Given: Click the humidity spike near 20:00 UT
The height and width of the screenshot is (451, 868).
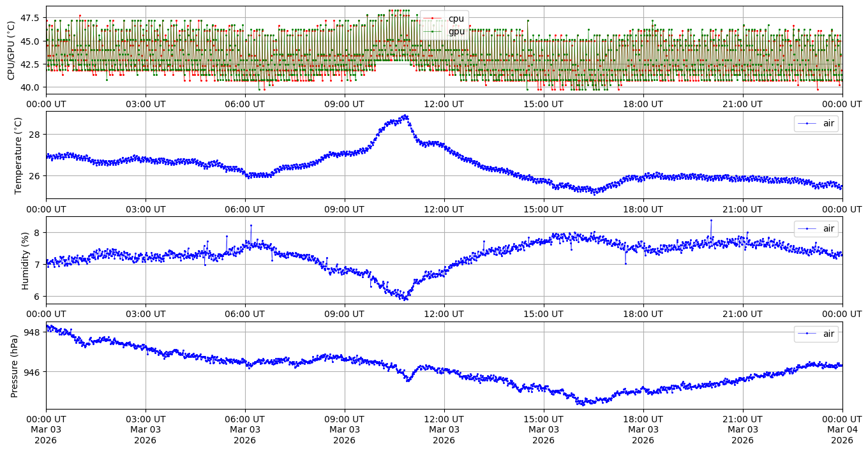Looking at the screenshot, I should [x=711, y=221].
